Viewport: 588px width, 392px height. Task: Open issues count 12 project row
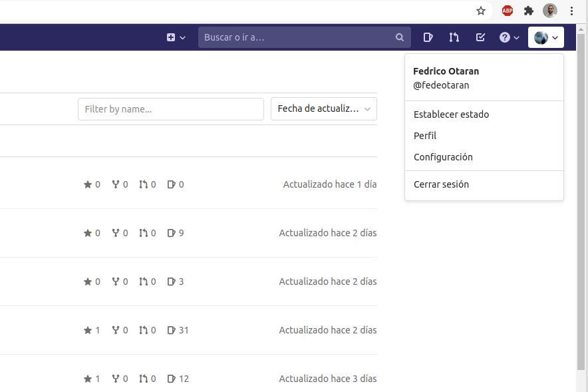pyautogui.click(x=178, y=379)
